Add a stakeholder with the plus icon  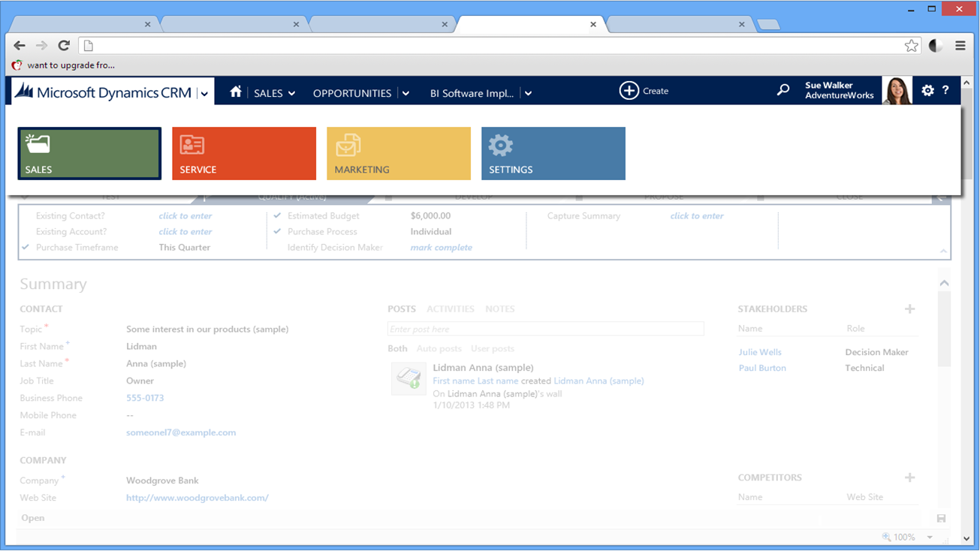[x=909, y=309]
